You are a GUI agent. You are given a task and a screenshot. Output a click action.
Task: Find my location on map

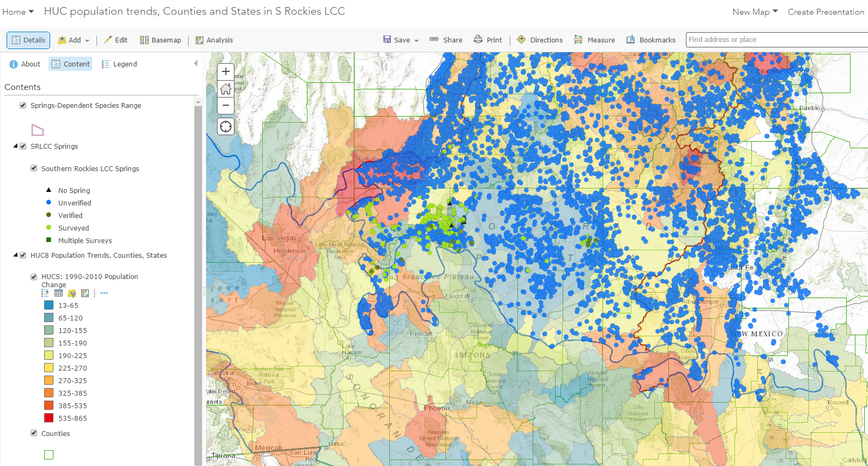(x=226, y=127)
